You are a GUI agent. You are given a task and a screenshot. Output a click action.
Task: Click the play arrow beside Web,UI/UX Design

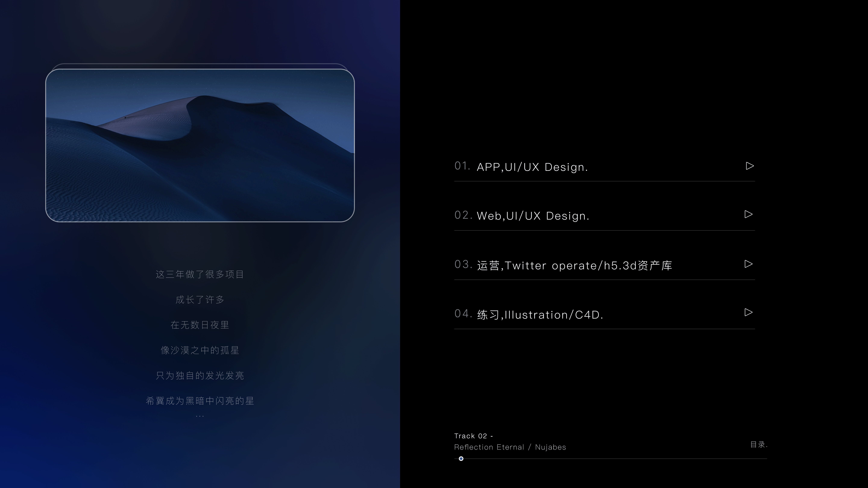748,214
